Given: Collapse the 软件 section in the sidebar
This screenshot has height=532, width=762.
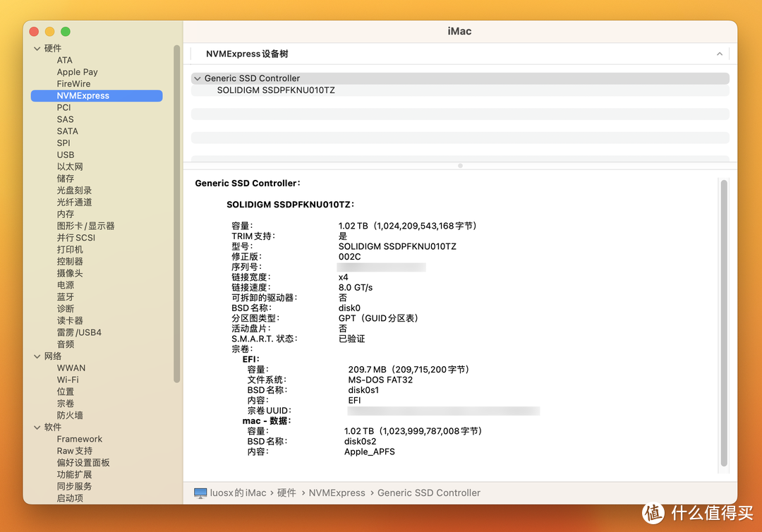Looking at the screenshot, I should click(37, 427).
